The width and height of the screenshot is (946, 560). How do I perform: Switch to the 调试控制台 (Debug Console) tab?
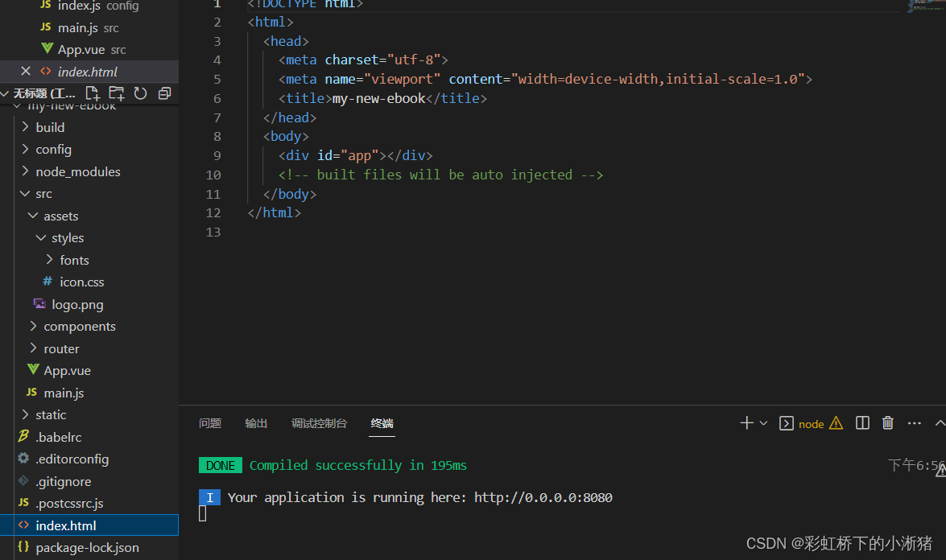(319, 423)
